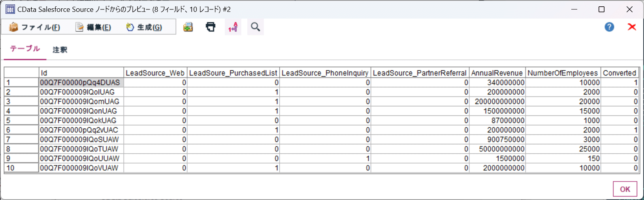This screenshot has height=200, width=644.
Task: Select NumberOfEmployees value 20000
Action: tap(563, 101)
